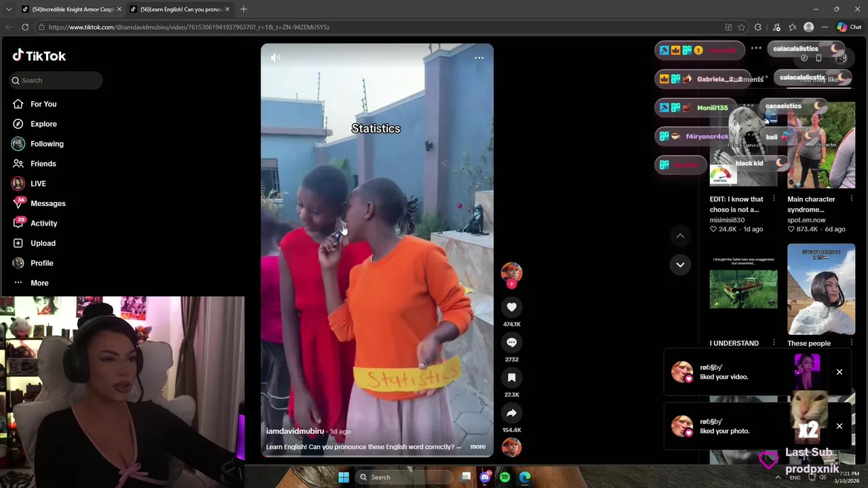Open the Activity icon with 20 badge
Screen dimensions: 868x488
coord(18,223)
